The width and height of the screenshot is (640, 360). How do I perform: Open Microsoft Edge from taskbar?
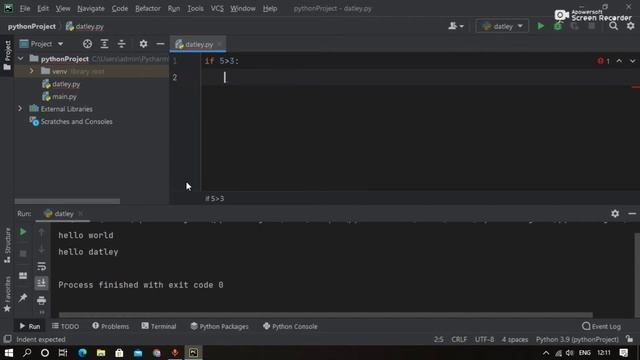click(82, 353)
